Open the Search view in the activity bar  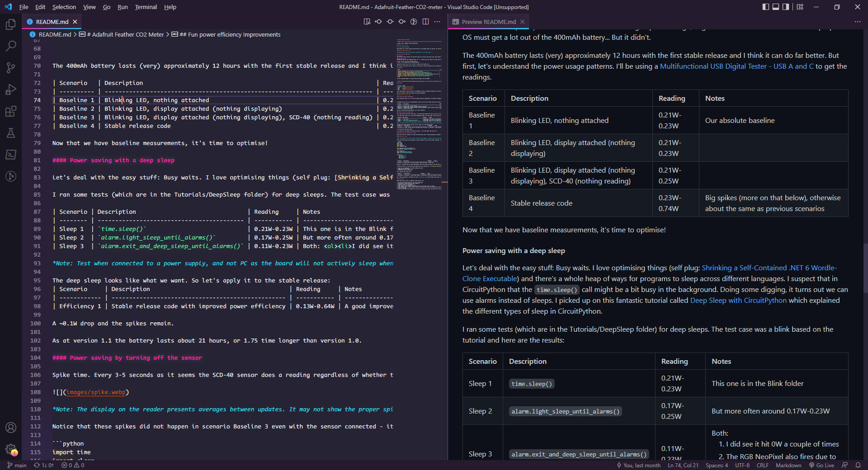[10, 46]
